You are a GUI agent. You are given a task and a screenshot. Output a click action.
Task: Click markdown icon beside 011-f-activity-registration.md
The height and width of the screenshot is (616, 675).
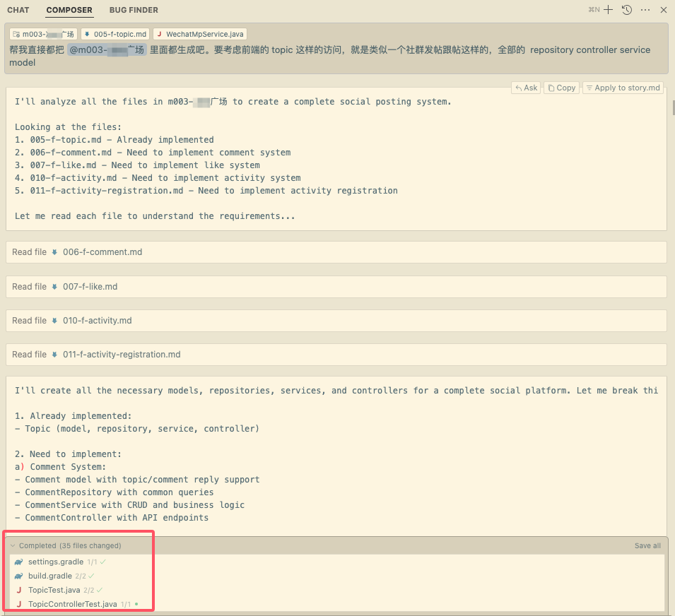(x=54, y=355)
